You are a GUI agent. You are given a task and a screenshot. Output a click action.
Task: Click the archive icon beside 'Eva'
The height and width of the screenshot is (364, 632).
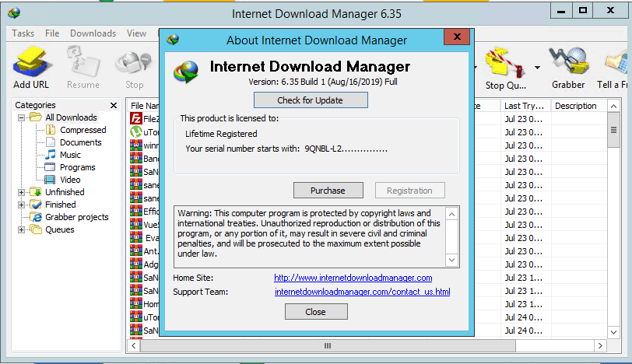click(136, 237)
